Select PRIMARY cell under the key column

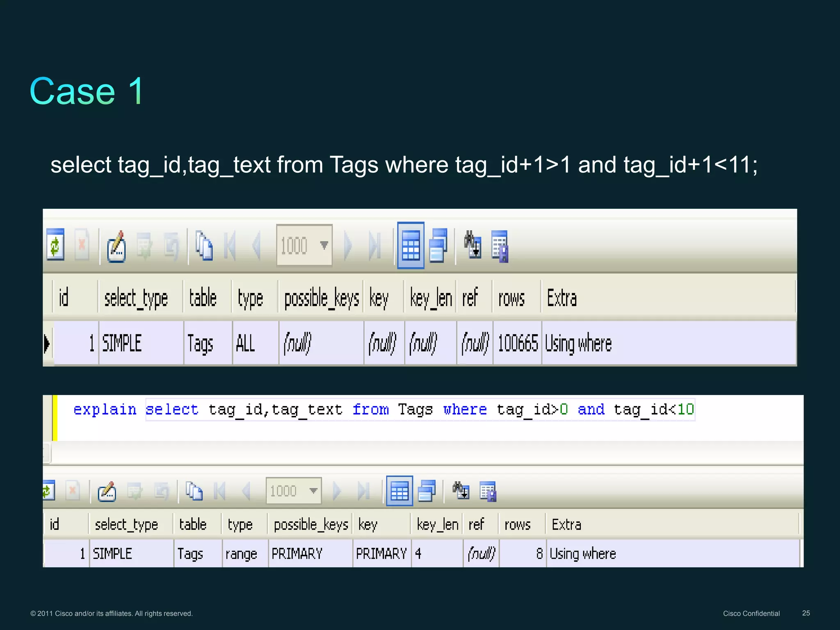click(x=382, y=554)
